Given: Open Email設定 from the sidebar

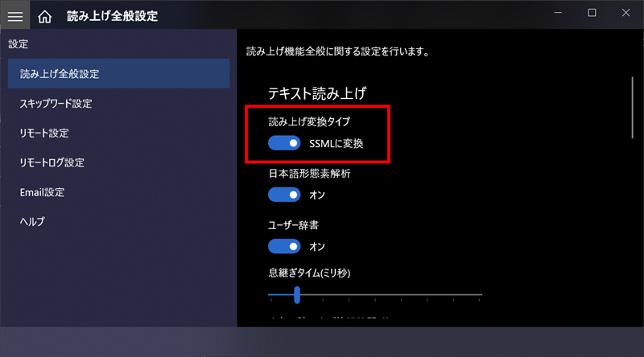Looking at the screenshot, I should click(42, 192).
